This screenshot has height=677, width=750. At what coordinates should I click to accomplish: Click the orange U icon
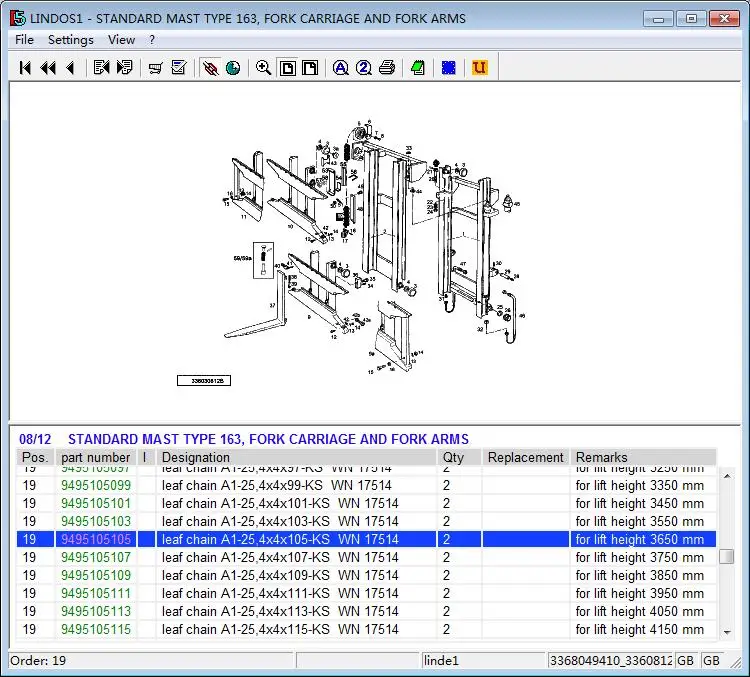tap(479, 68)
